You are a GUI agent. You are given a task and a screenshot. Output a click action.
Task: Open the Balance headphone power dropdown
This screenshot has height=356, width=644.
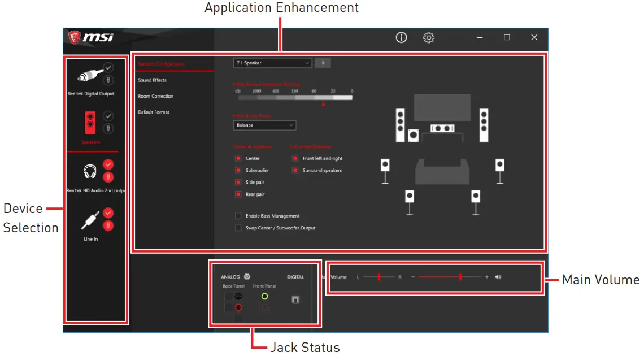click(264, 125)
